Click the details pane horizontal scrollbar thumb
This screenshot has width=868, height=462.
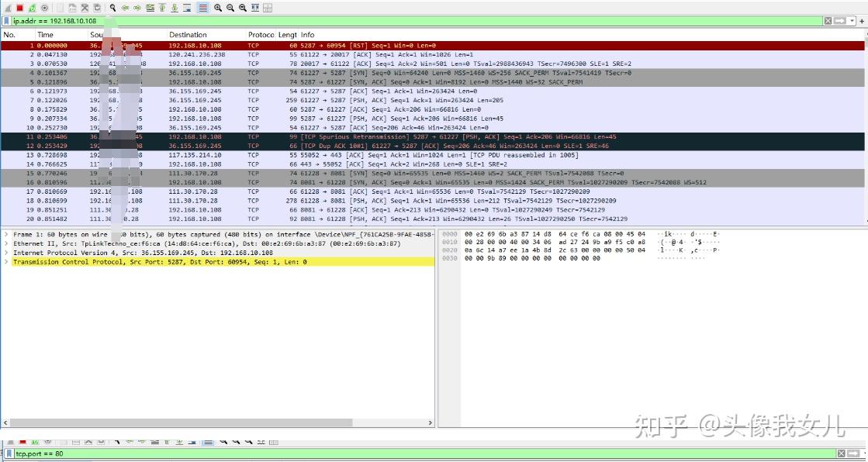181,422
